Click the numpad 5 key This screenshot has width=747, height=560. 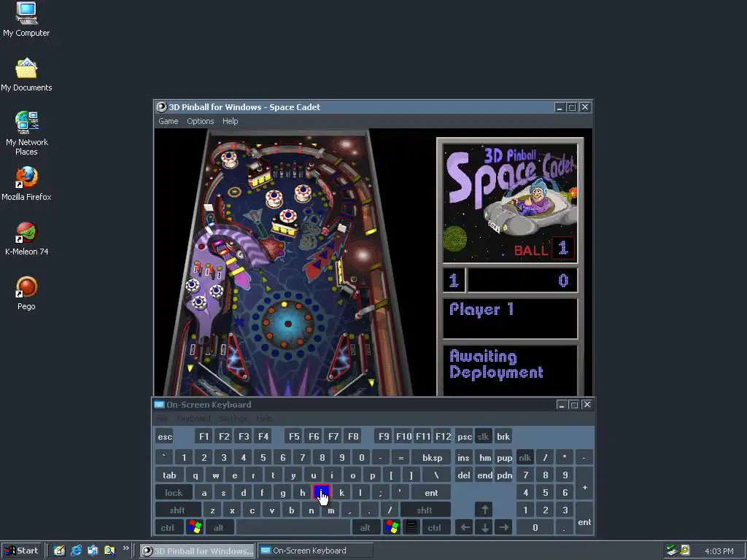(x=545, y=493)
